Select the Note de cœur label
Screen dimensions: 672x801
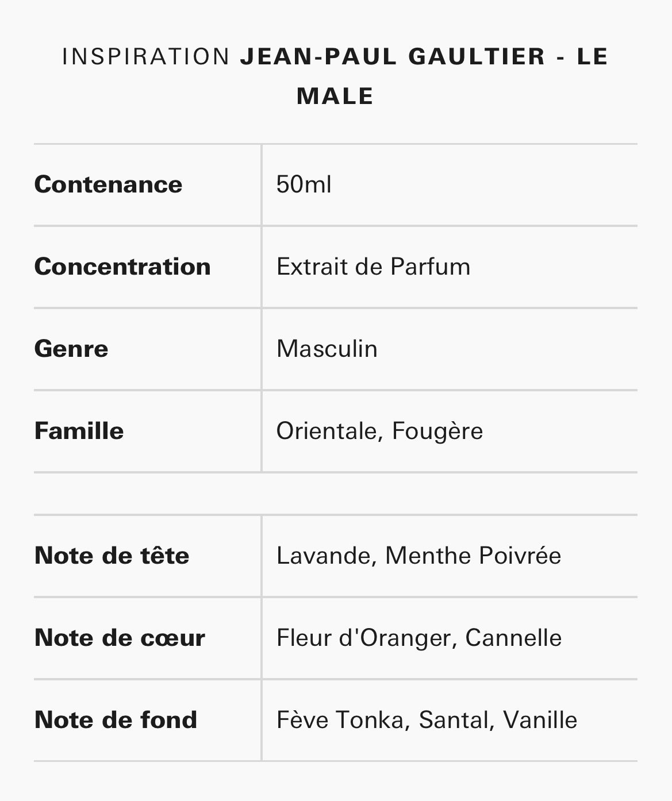click(x=120, y=638)
